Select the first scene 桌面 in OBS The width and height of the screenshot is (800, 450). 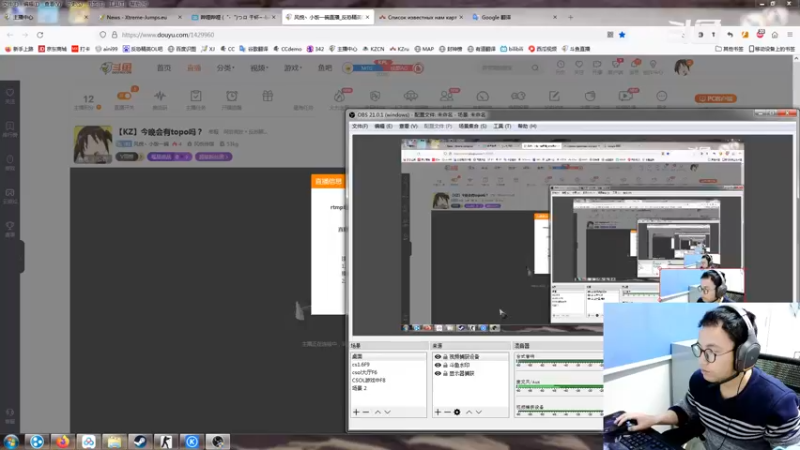(x=388, y=357)
